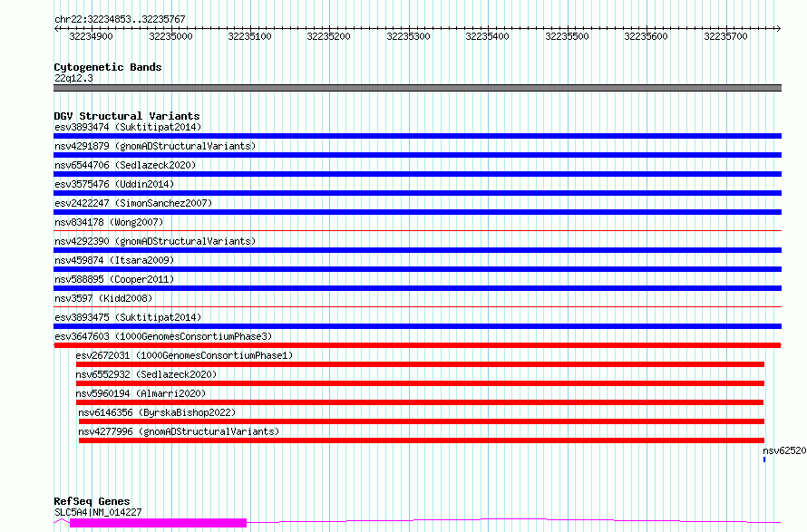Click the Cytogenetic Bands track title

point(108,67)
